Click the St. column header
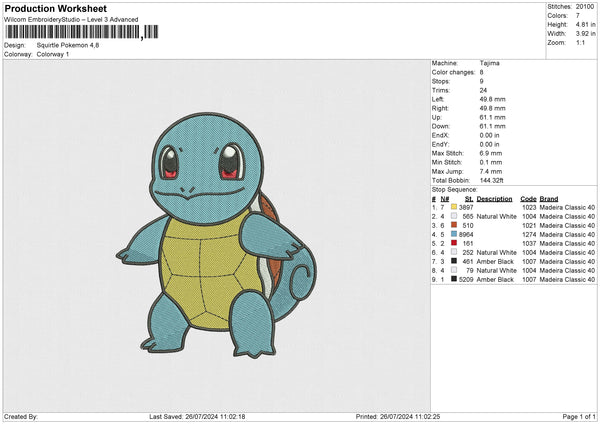The width and height of the screenshot is (600, 424). click(x=468, y=198)
